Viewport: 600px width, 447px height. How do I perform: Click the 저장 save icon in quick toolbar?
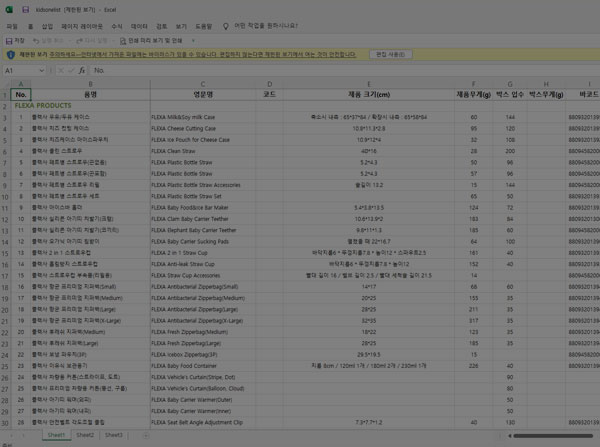pos(8,41)
